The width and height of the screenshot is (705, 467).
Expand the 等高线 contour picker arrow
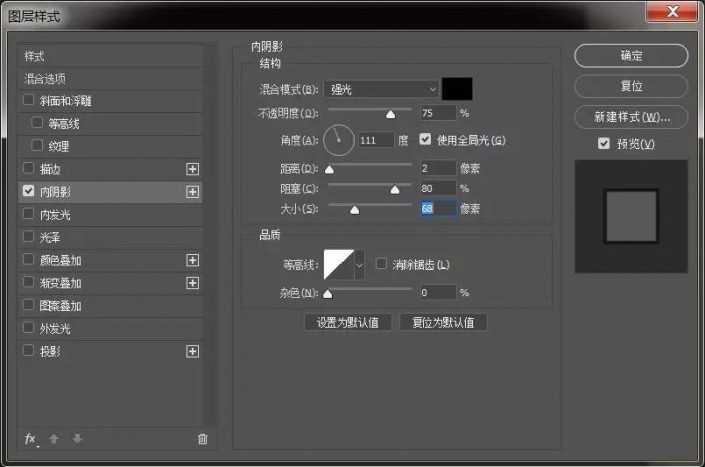pyautogui.click(x=360, y=265)
